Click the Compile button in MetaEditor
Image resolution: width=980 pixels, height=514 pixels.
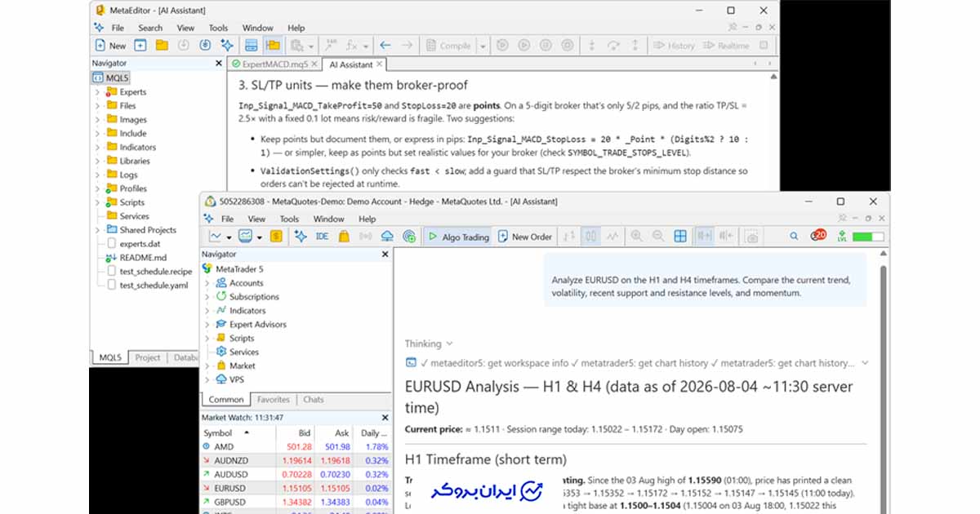tap(449, 46)
